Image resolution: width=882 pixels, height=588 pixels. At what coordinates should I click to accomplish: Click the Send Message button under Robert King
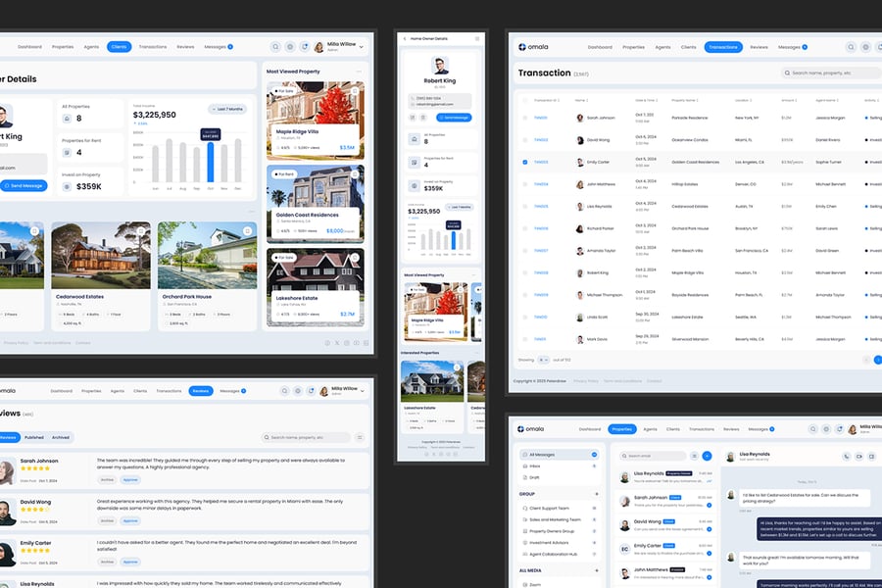(23, 185)
